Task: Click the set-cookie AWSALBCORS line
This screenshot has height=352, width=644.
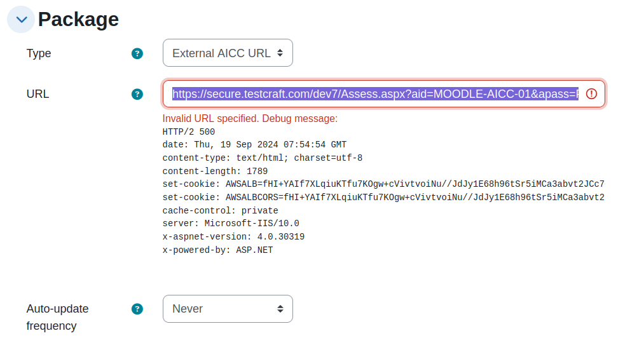Action: [383, 198]
